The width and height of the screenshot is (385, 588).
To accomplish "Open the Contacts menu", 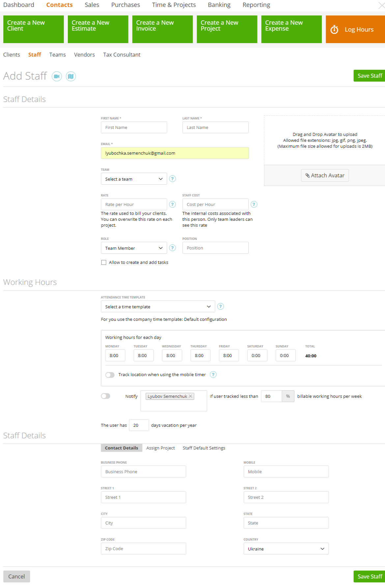I will [59, 5].
